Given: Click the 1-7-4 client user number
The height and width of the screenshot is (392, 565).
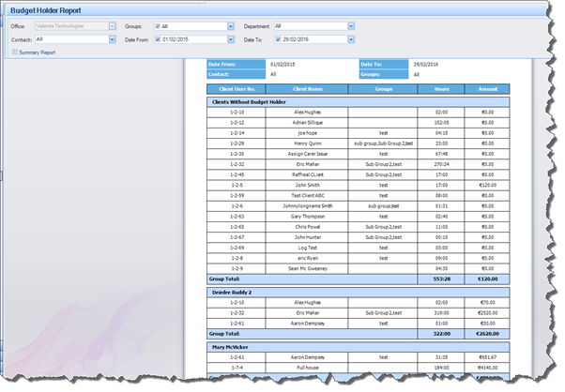Looking at the screenshot, I should tap(237, 368).
